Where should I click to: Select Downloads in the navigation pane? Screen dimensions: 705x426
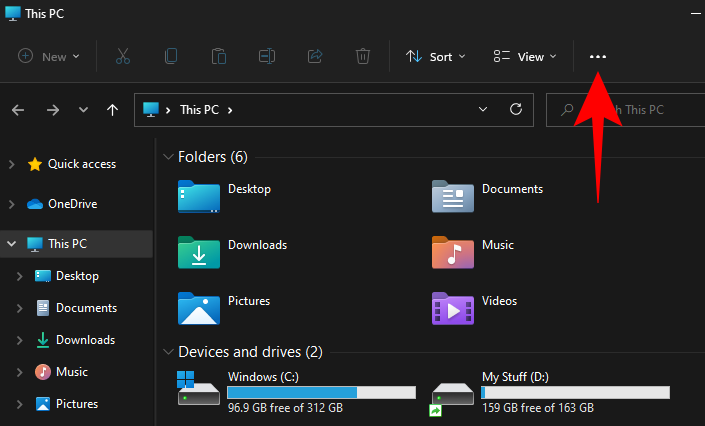click(x=84, y=340)
